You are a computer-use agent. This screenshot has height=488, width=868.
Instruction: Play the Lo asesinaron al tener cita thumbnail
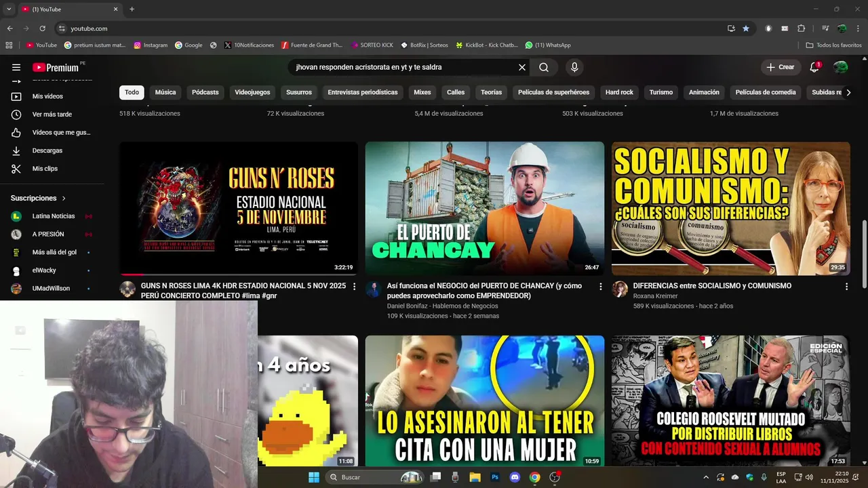pyautogui.click(x=485, y=401)
